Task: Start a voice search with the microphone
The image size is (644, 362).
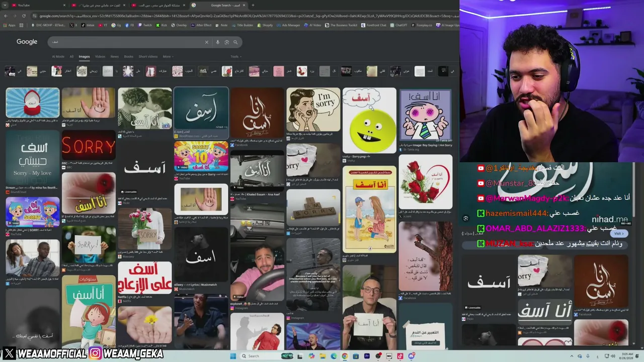Action: 217,42
